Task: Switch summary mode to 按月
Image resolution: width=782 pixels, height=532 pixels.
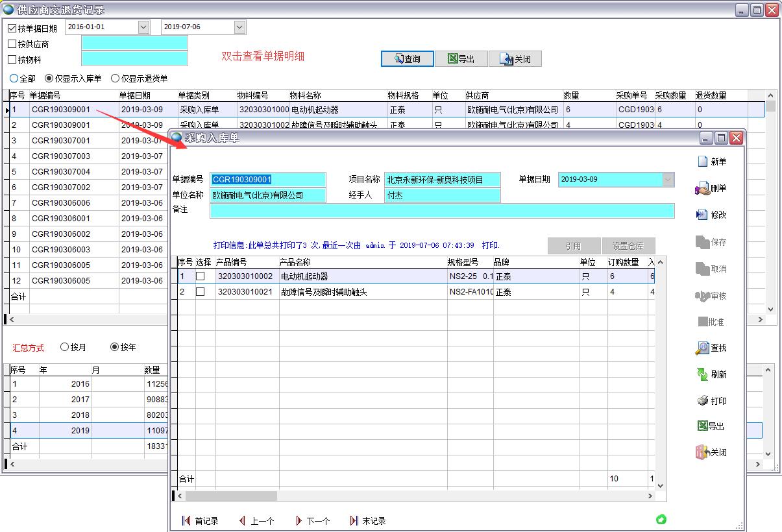Action: point(64,347)
